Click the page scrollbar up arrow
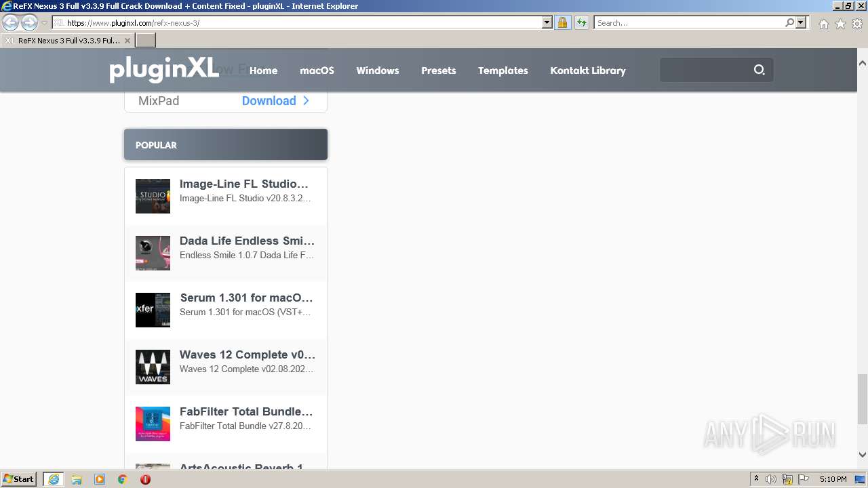 pos(863,63)
